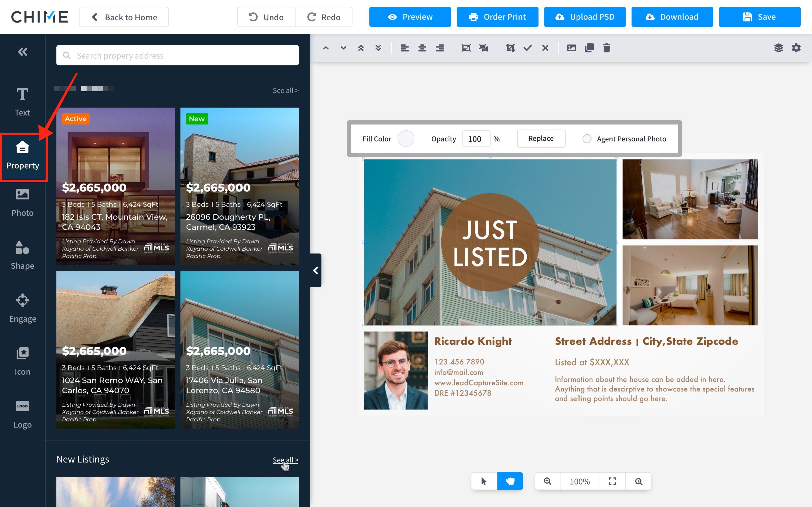This screenshot has height=507, width=812.
Task: Open editor settings gear icon
Action: [796, 48]
